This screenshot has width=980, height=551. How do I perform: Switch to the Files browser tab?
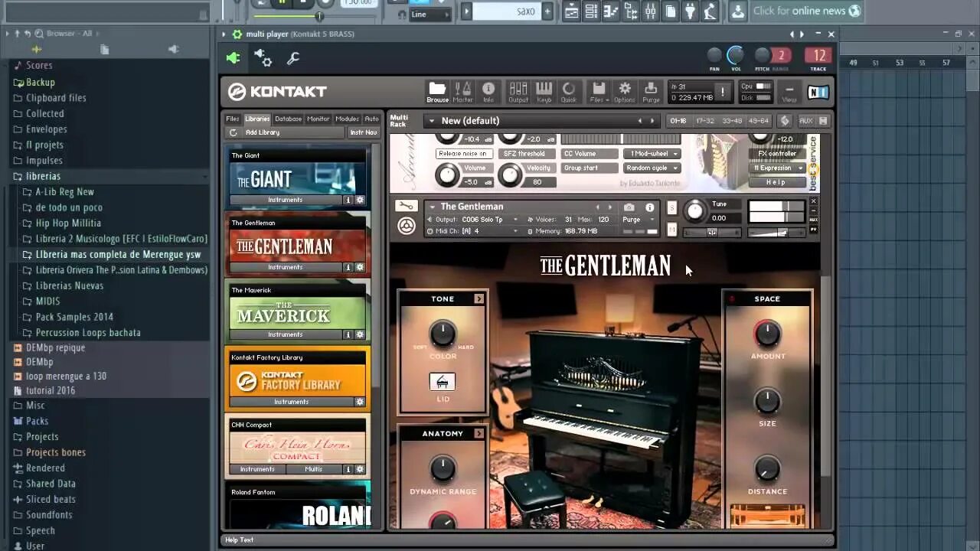pyautogui.click(x=233, y=119)
